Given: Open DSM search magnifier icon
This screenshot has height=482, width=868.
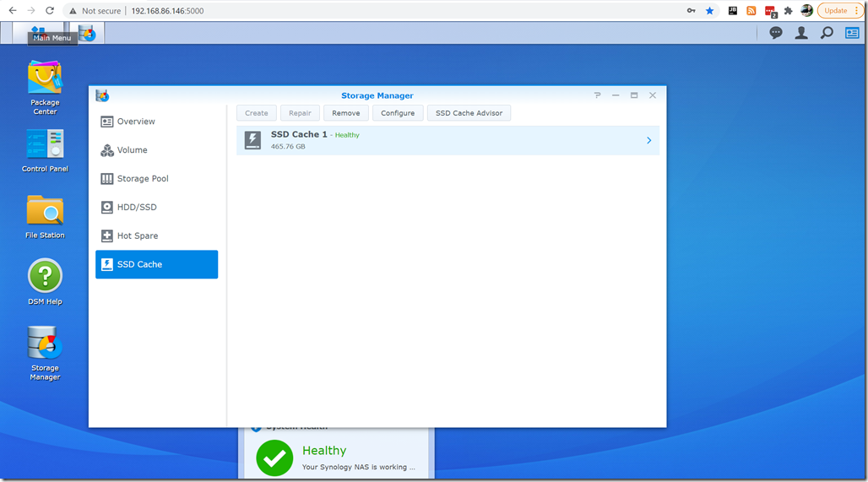Looking at the screenshot, I should coord(827,33).
